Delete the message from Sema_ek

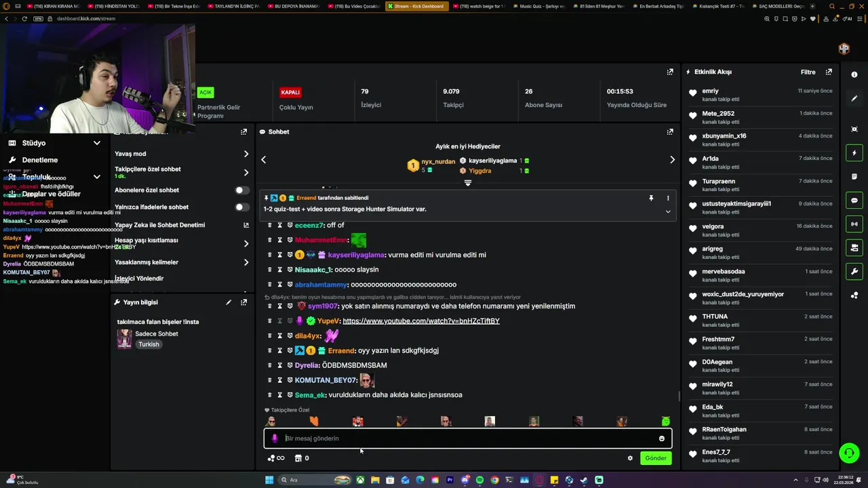click(x=269, y=394)
